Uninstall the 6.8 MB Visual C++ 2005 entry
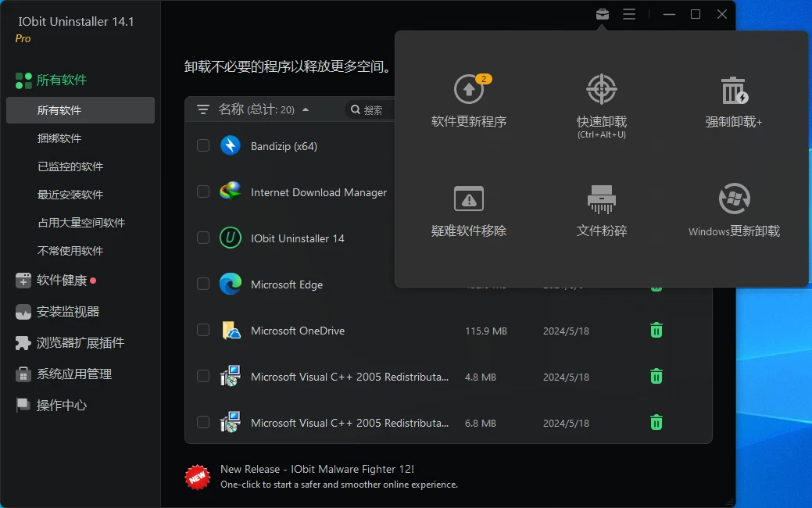The height and width of the screenshot is (508, 812). click(656, 423)
